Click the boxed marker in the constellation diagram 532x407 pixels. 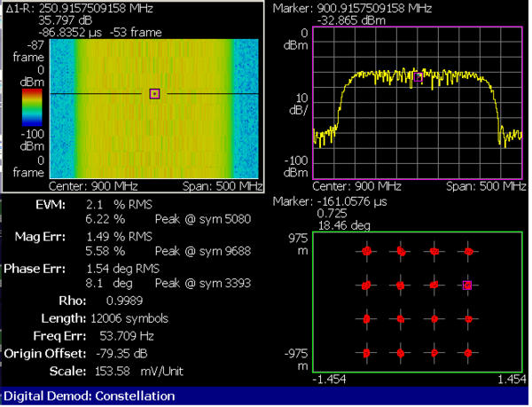coord(467,286)
